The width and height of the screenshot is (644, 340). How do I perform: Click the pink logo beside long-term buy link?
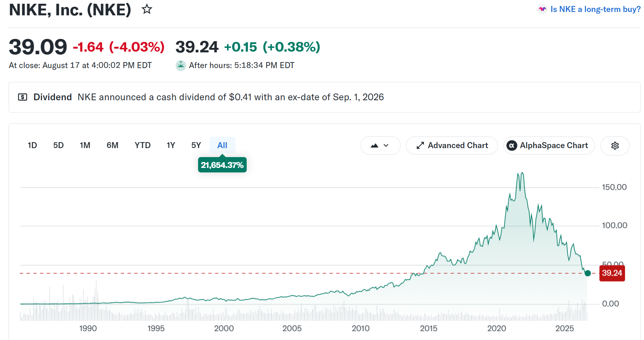[542, 9]
